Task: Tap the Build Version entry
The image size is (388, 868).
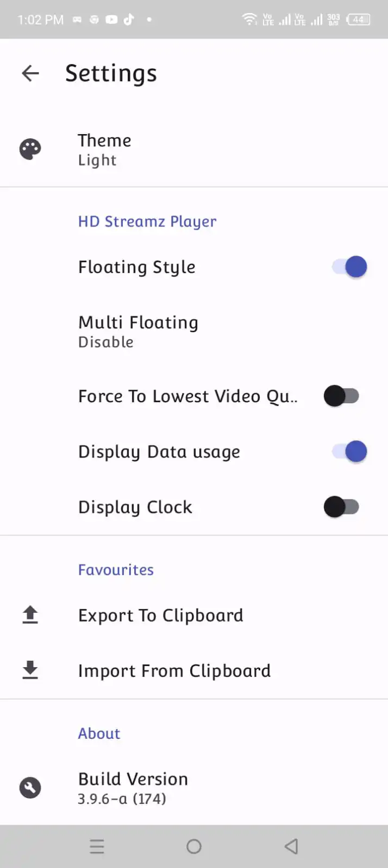Action: (x=133, y=788)
